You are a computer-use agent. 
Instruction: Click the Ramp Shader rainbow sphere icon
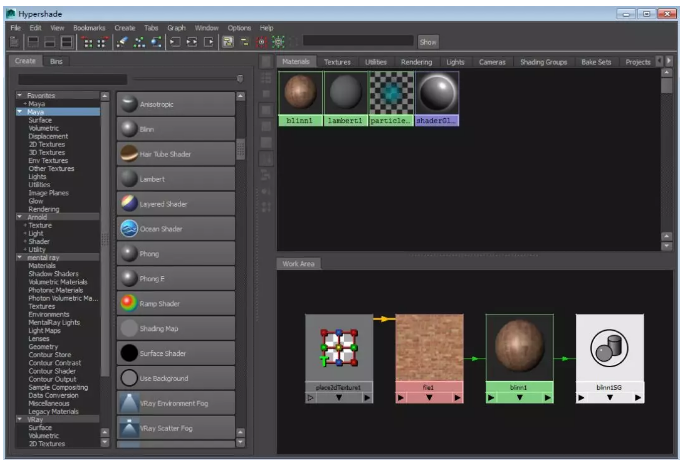[129, 303]
